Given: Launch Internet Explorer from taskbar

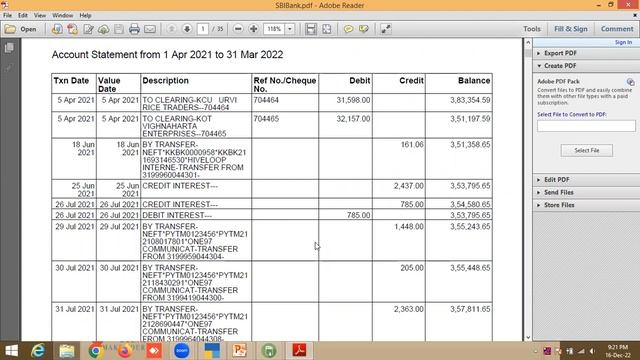Looking at the screenshot, I should tap(38, 351).
